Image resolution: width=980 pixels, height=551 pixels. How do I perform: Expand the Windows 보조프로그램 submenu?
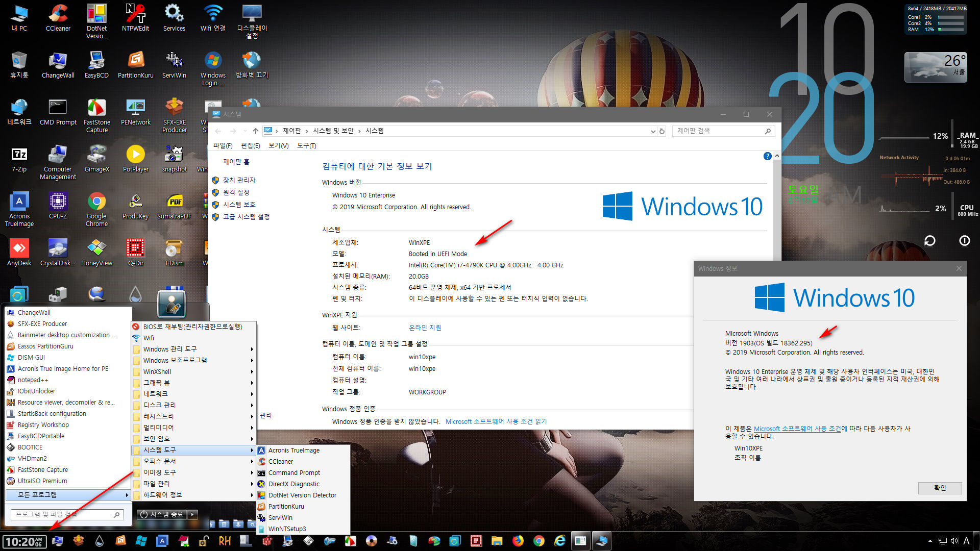tap(193, 360)
